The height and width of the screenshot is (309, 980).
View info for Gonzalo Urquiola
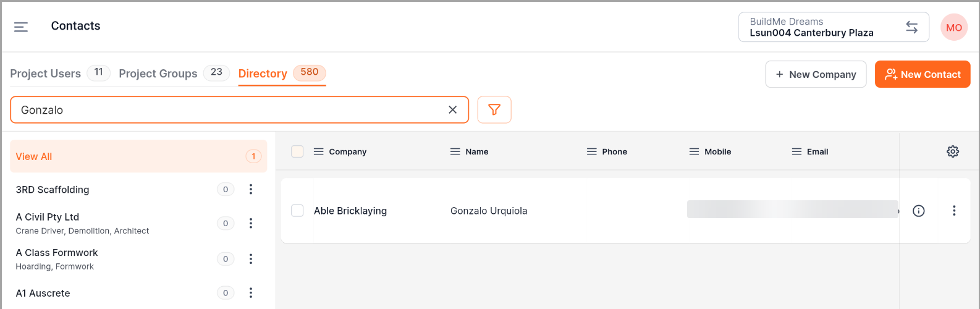coord(918,211)
